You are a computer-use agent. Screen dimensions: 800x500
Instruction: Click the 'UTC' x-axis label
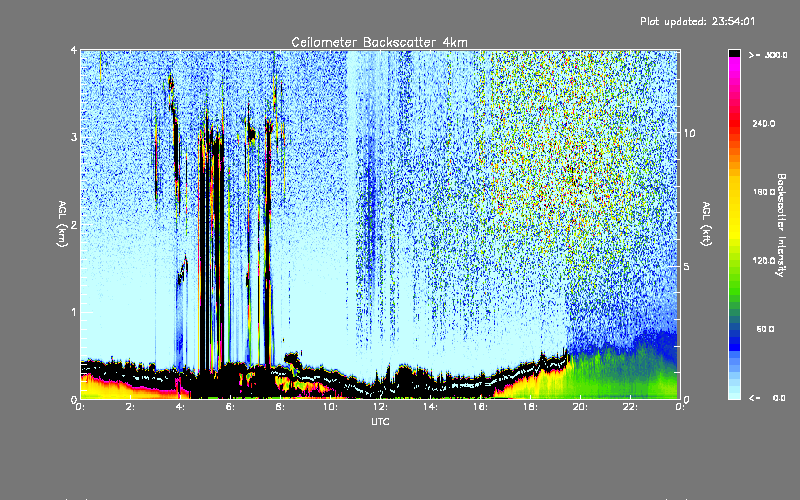coord(380,421)
